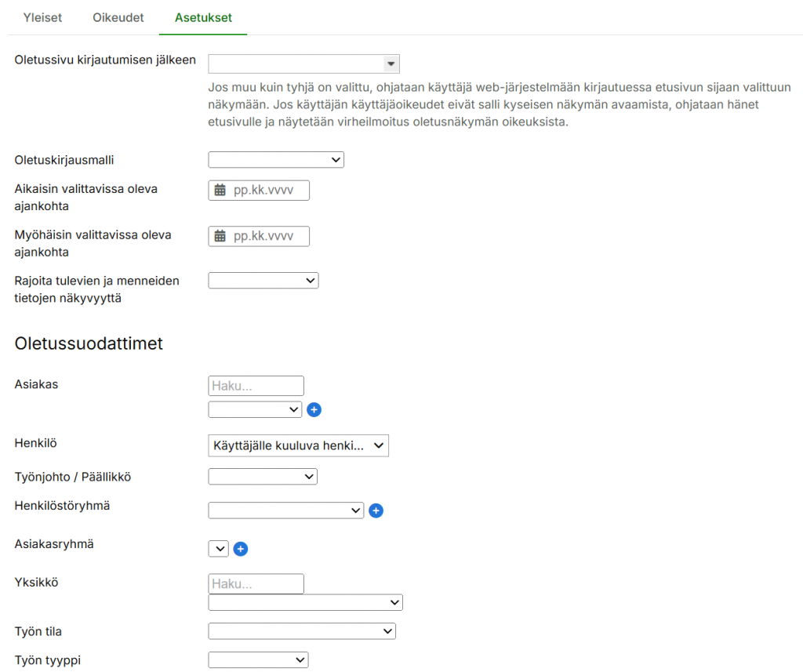Open Oletussivu kirjautumisen jälkeen dropdown

coord(303,64)
